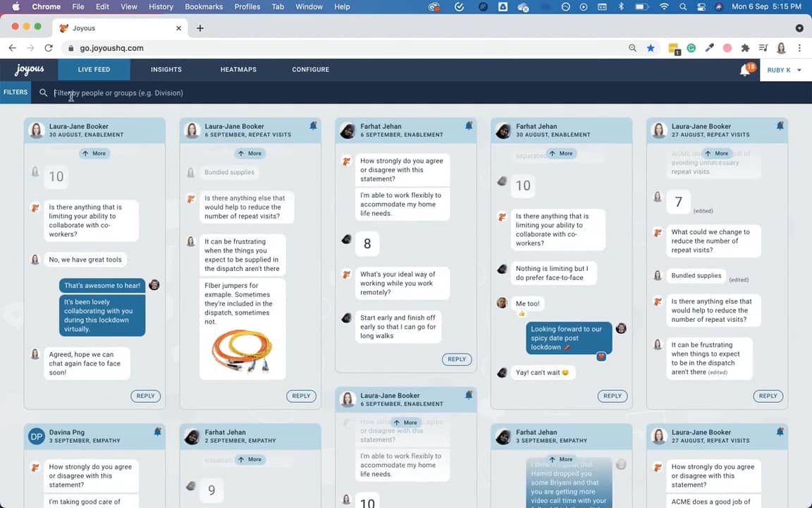The width and height of the screenshot is (812, 508).
Task: Click the thumbs-up reaction under Me too!
Action: pos(522,313)
